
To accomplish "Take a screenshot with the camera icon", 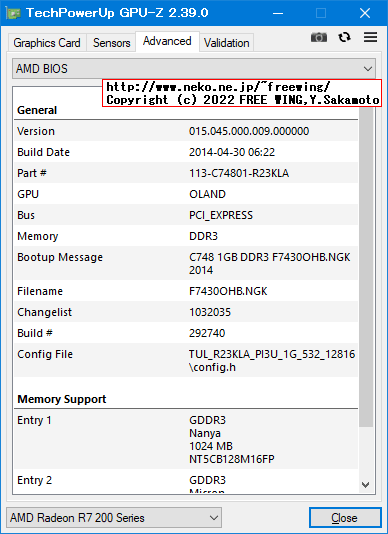I will coord(319,37).
